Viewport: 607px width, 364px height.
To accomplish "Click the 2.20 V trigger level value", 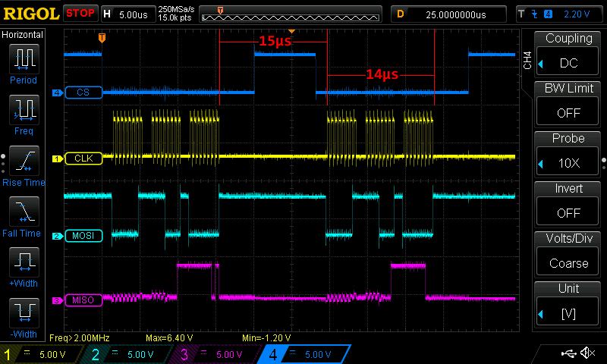I will 577,14.
